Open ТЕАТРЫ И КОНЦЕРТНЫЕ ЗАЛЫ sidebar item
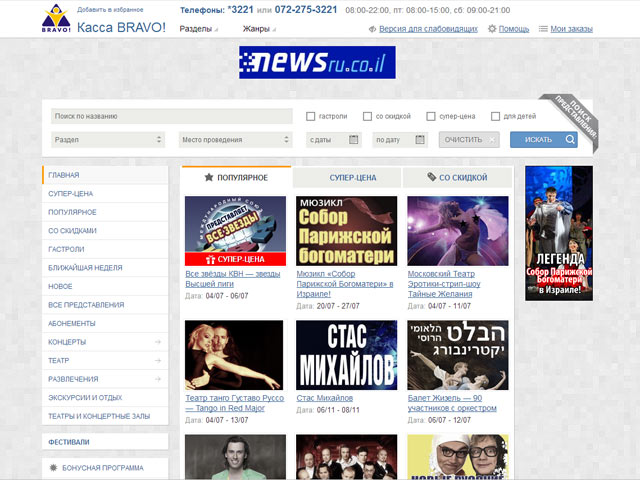The image size is (640, 480). click(105, 416)
